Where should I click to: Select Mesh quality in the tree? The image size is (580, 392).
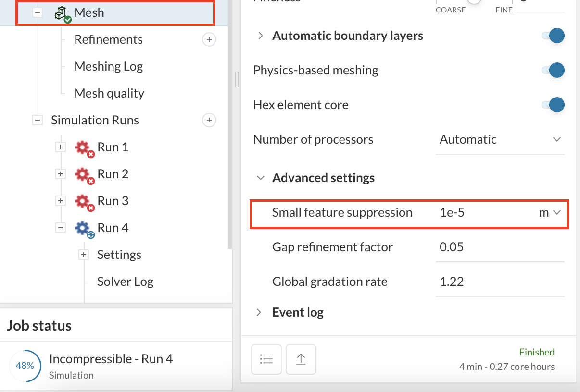tap(109, 94)
